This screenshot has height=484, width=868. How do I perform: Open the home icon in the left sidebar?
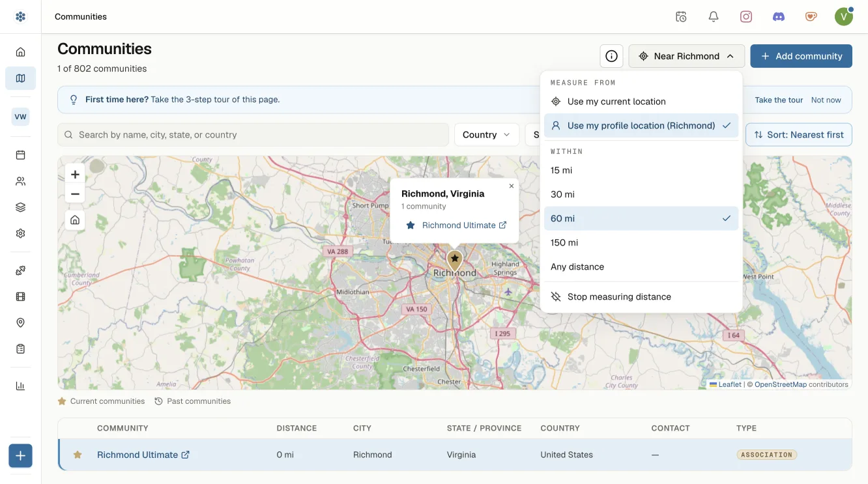[20, 52]
